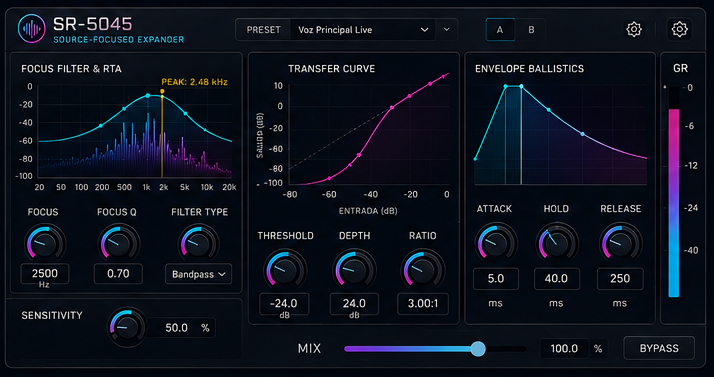
Task: Click the RELEASE knob
Action: [x=621, y=243]
